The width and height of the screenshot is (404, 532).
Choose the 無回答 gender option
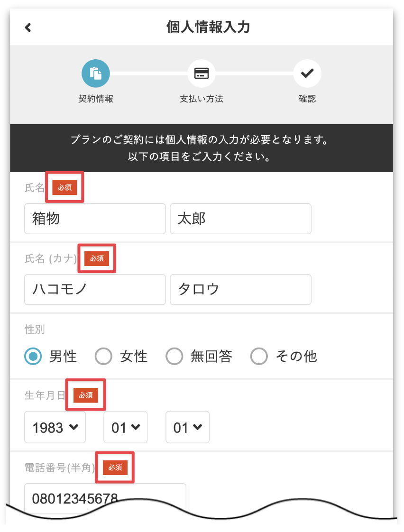coord(174,357)
